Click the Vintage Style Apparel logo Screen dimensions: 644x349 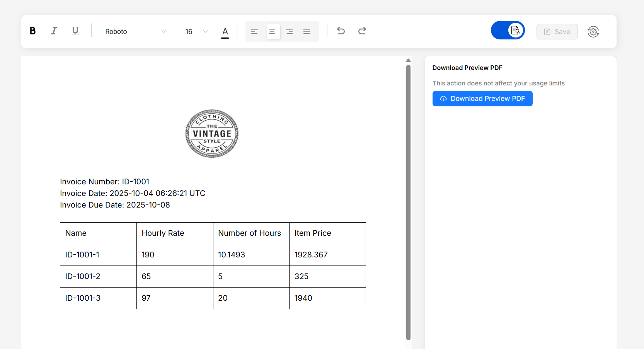tap(212, 134)
